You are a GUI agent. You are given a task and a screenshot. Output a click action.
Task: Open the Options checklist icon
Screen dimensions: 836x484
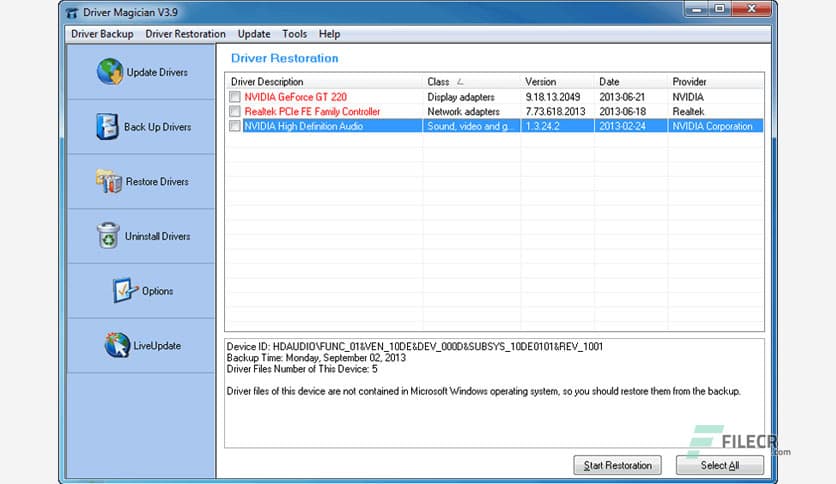(125, 291)
